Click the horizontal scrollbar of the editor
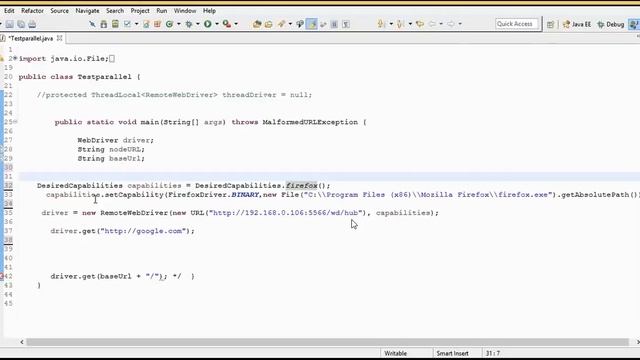The height and width of the screenshot is (360, 640). coord(327,342)
